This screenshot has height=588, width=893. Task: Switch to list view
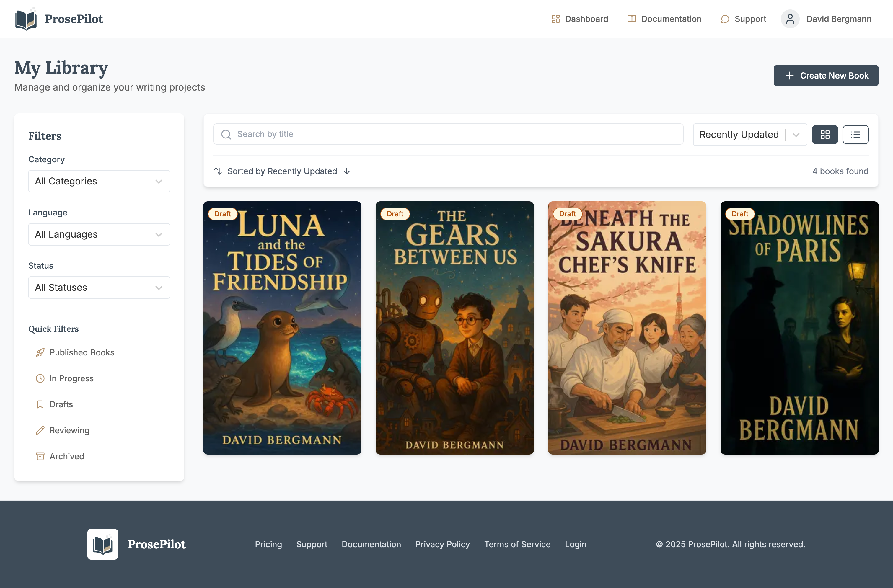(x=855, y=135)
